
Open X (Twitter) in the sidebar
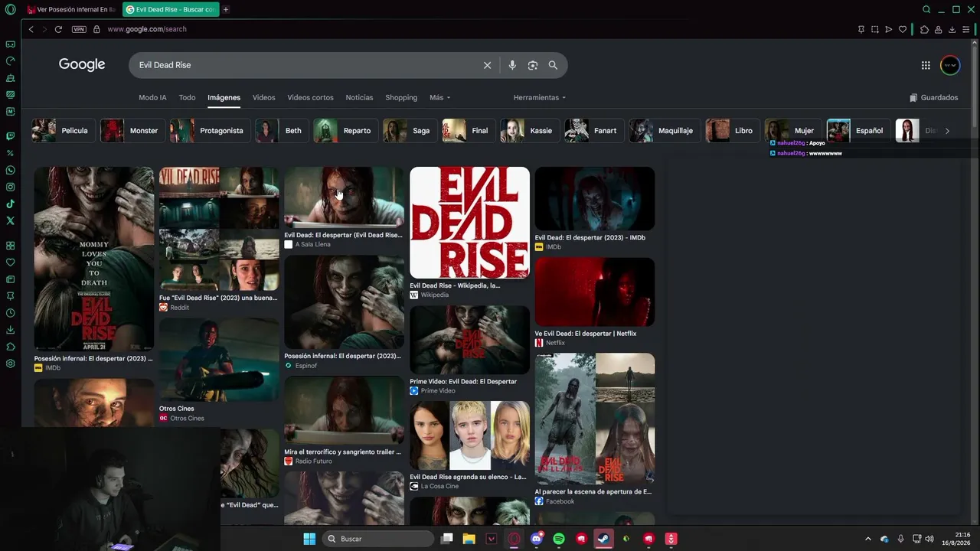[x=10, y=220]
